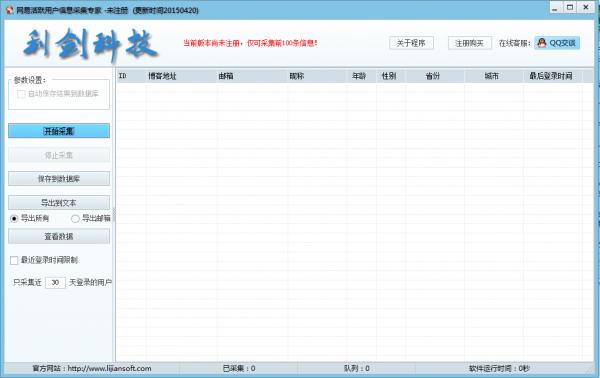This screenshot has height=378, width=600.
Task: Click the 性别 column header
Action: 391,76
